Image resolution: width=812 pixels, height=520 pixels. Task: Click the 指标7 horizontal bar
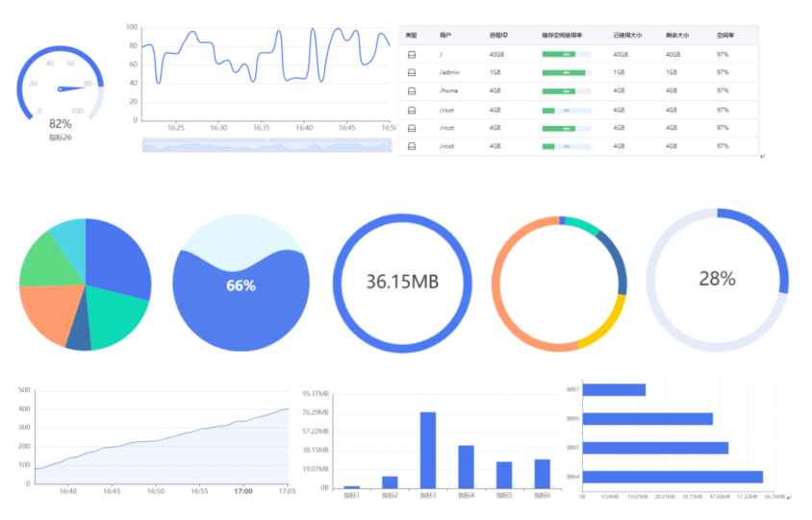[614, 389]
